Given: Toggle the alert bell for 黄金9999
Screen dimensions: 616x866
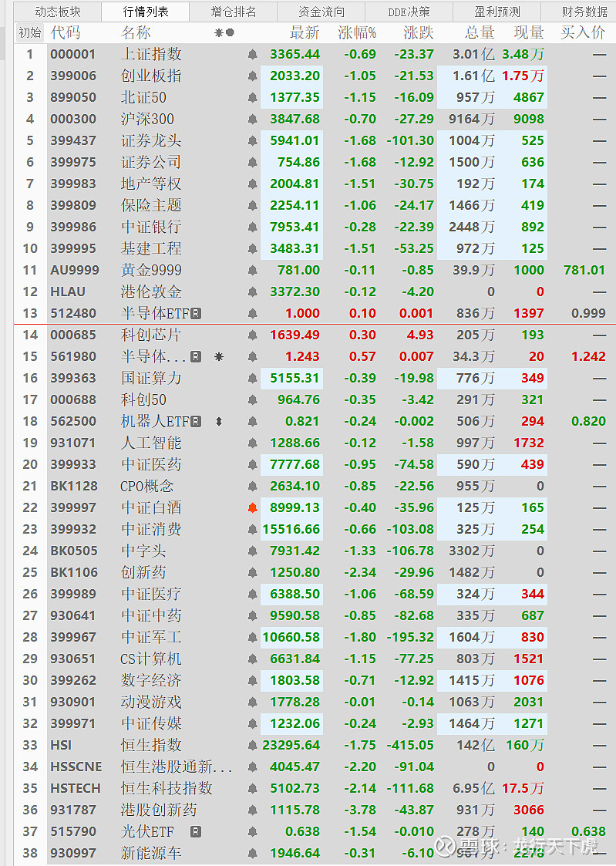Looking at the screenshot, I should coord(252,271).
